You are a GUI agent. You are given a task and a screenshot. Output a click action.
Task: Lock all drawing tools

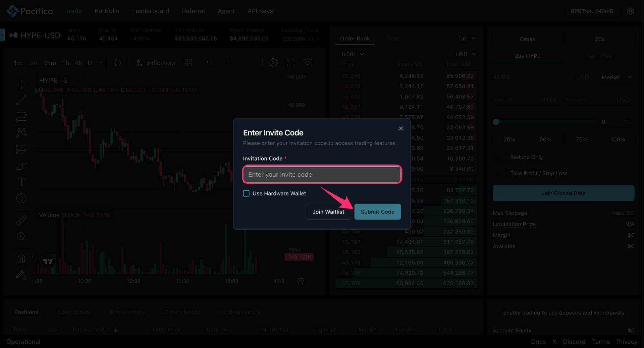point(21,275)
